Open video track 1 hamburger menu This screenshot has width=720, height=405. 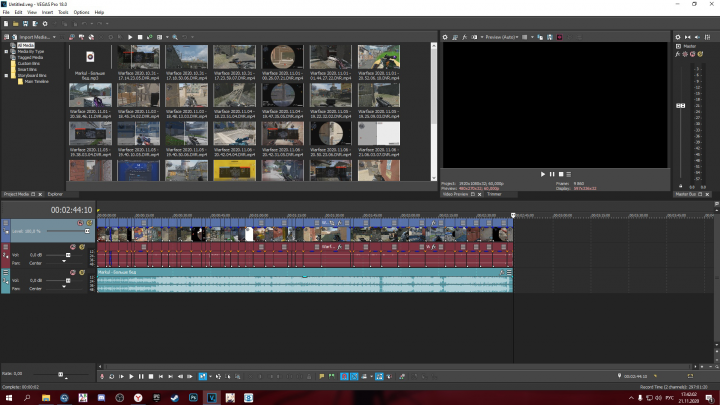click(x=6, y=223)
